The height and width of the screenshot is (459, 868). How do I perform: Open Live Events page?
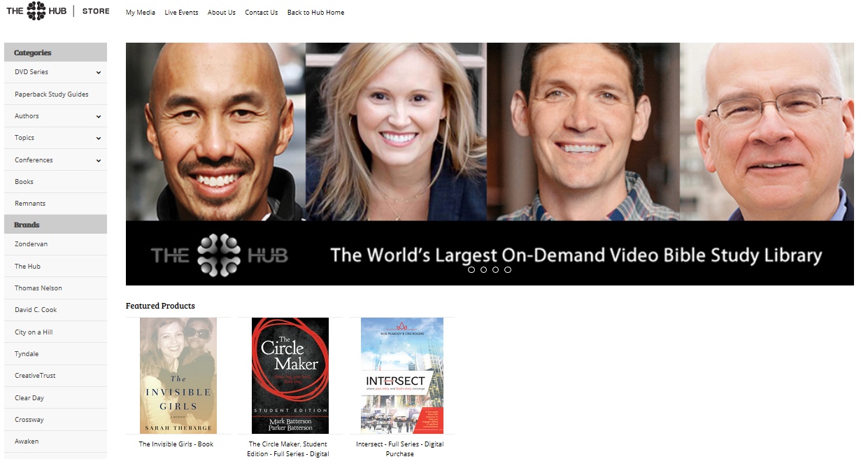181,13
